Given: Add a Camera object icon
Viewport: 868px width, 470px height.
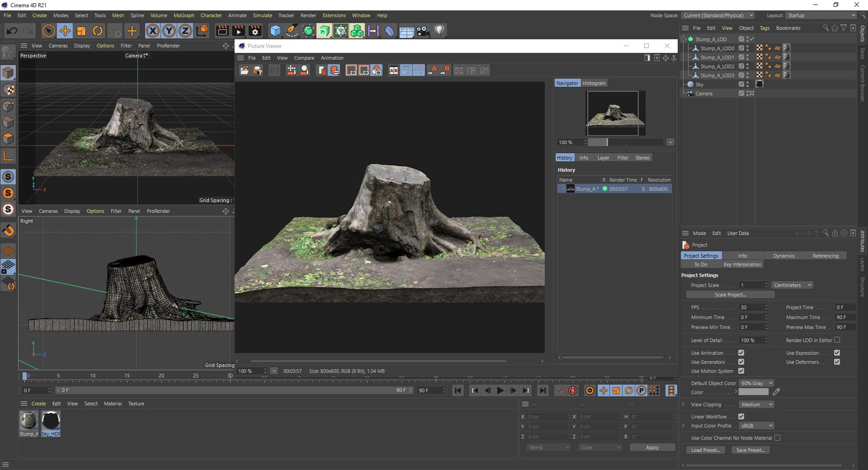Looking at the screenshot, I should tap(423, 31).
